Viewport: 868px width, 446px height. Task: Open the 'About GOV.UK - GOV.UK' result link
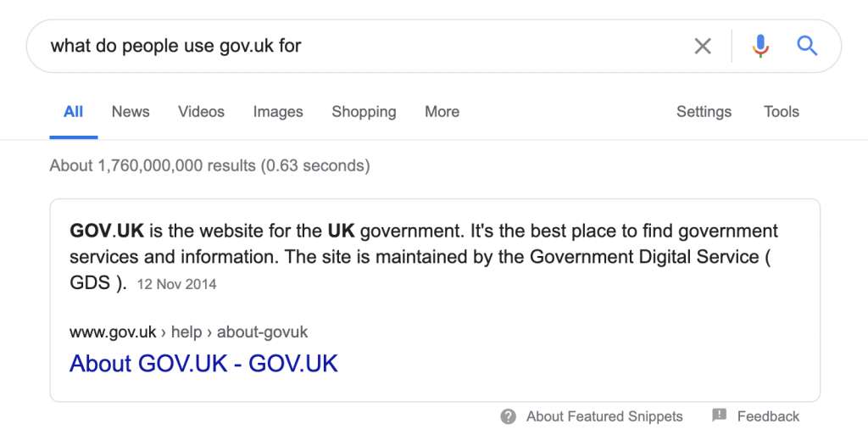203,364
